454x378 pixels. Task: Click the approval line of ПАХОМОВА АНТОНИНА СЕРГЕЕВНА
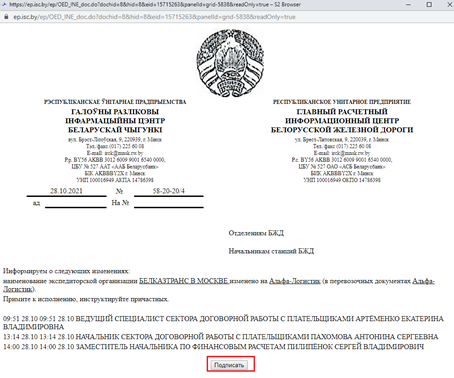221,337
